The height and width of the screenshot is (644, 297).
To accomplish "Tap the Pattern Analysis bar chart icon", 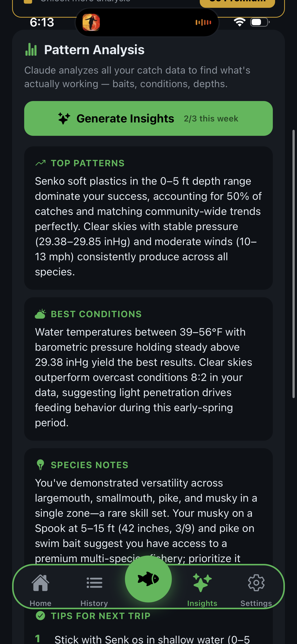I will pos(31,50).
